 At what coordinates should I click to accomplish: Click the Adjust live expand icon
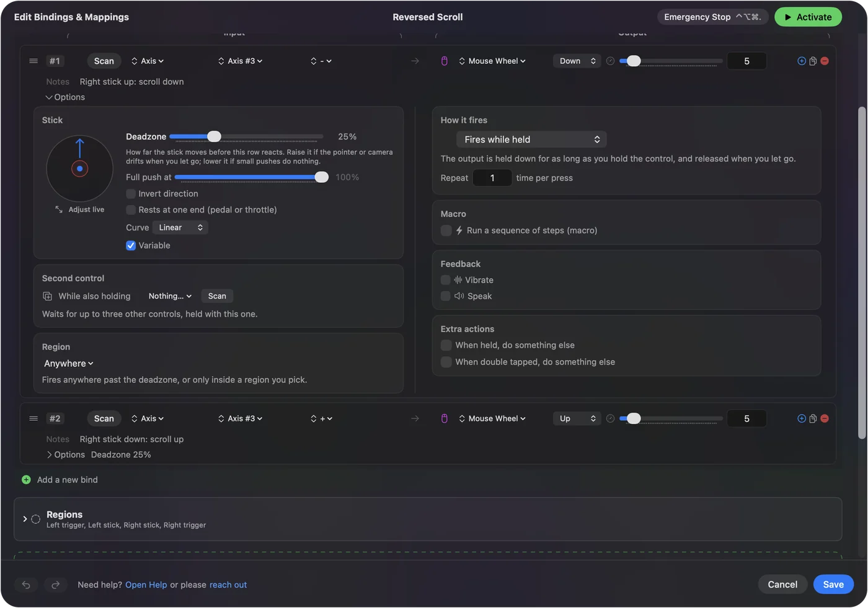coord(59,209)
